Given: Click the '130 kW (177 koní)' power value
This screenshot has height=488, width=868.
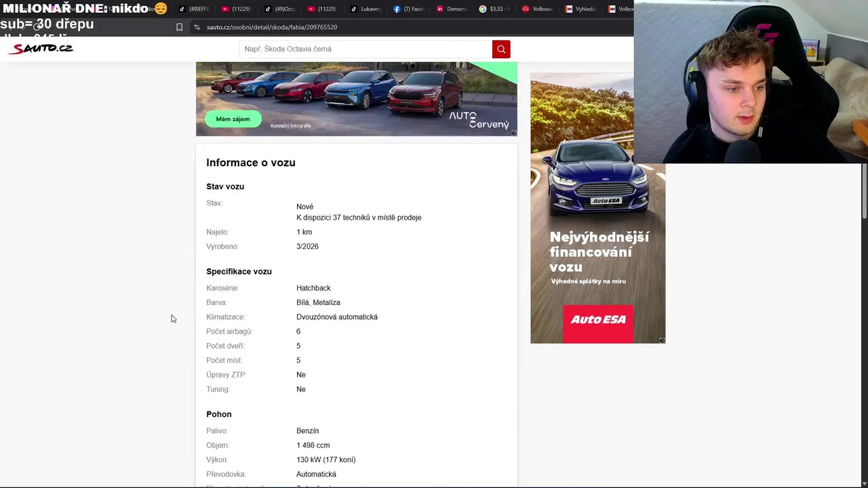Looking at the screenshot, I should [325, 460].
